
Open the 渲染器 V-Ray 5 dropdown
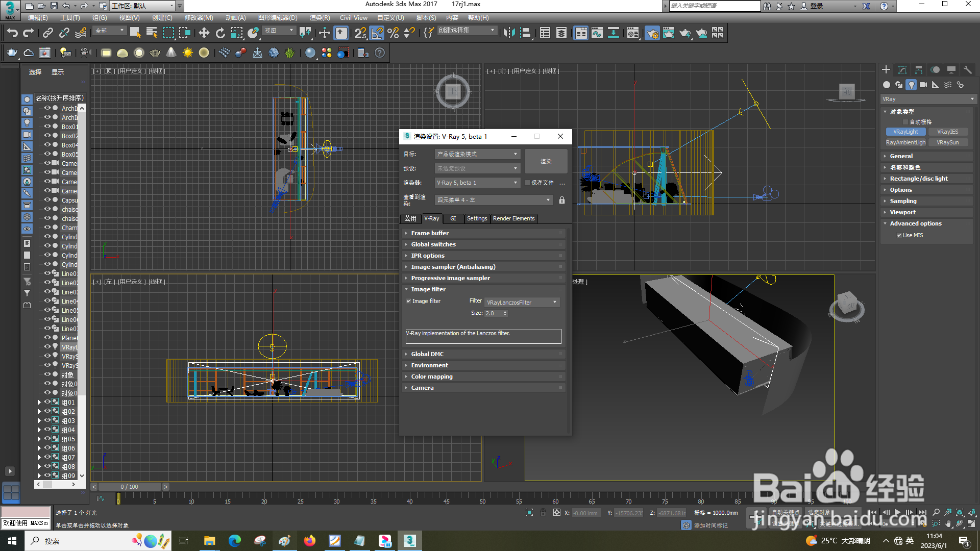click(477, 183)
